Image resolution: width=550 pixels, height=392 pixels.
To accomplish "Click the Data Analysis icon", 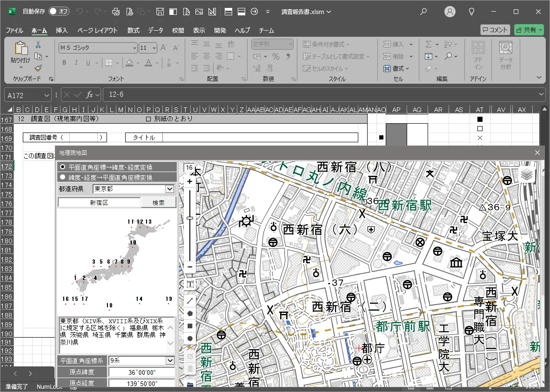I will point(505,55).
